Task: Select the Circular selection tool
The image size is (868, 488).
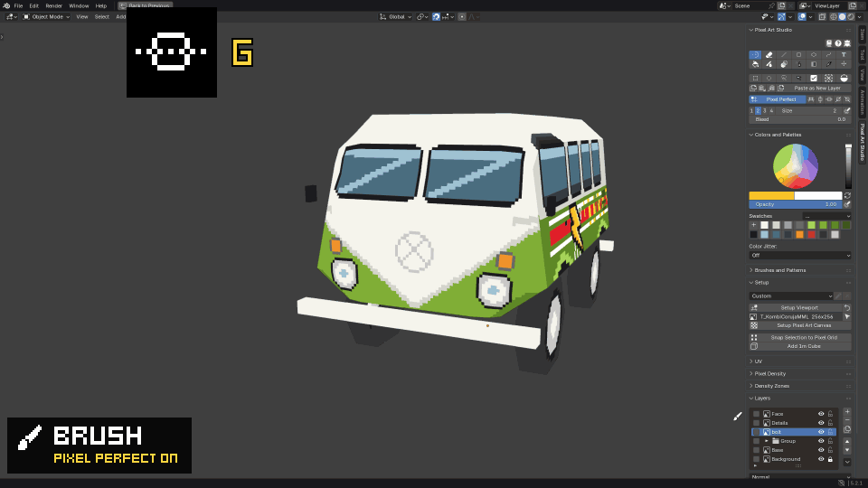Action: pos(769,78)
